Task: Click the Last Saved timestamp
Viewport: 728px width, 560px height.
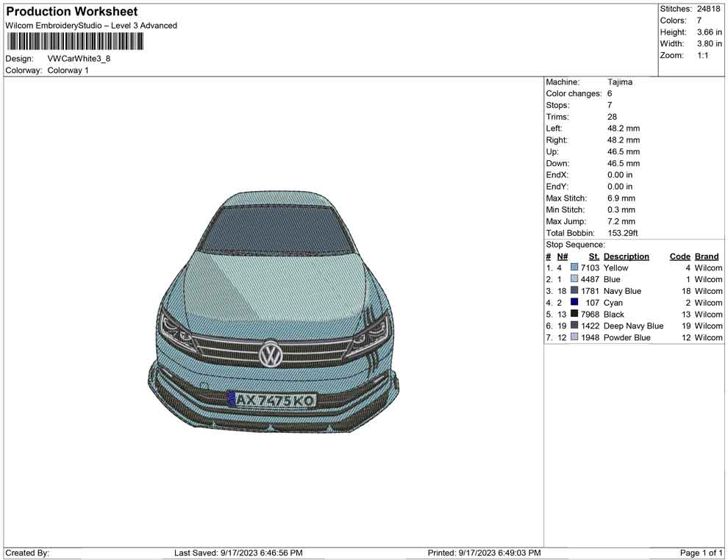Action: point(239,553)
